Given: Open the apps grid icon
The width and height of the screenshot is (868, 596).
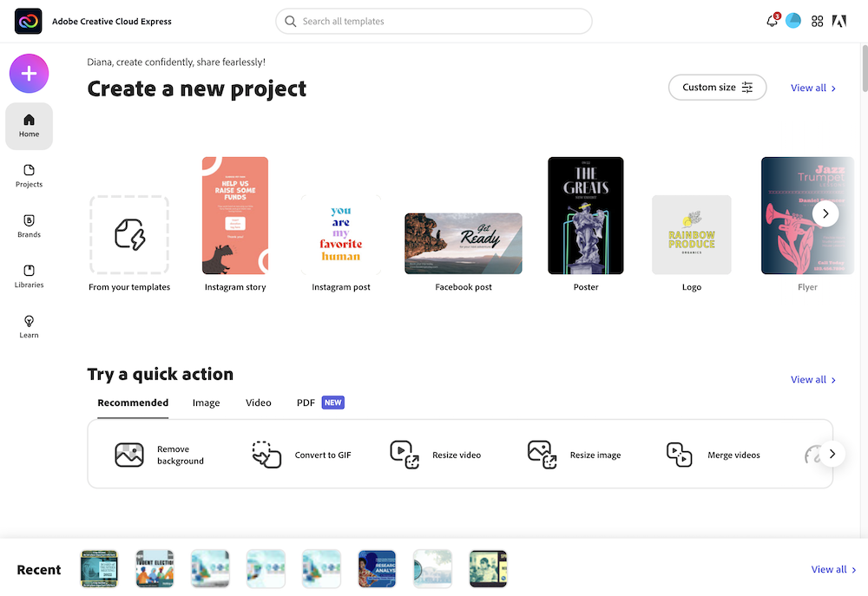Looking at the screenshot, I should pos(817,22).
